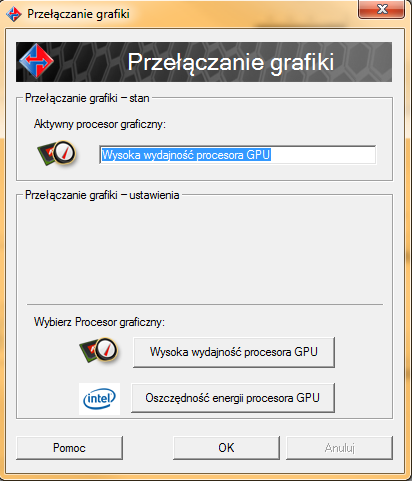Click inside the active GPU text field
The height and width of the screenshot is (481, 412).
point(238,155)
